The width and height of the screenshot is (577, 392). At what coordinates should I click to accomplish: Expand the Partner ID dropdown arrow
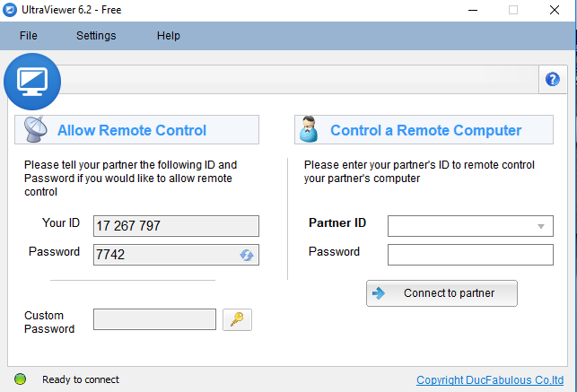pos(540,226)
